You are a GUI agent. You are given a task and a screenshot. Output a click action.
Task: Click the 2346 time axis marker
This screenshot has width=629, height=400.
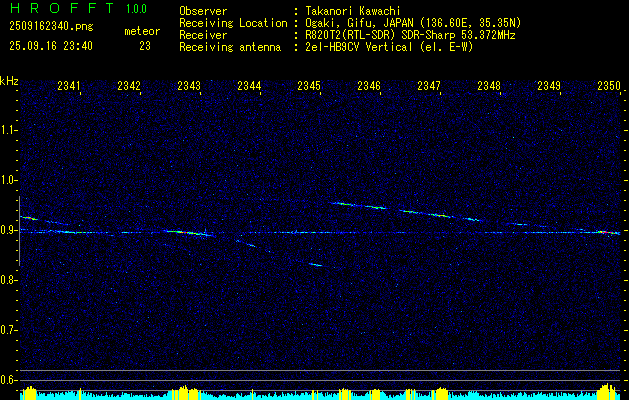(x=369, y=86)
